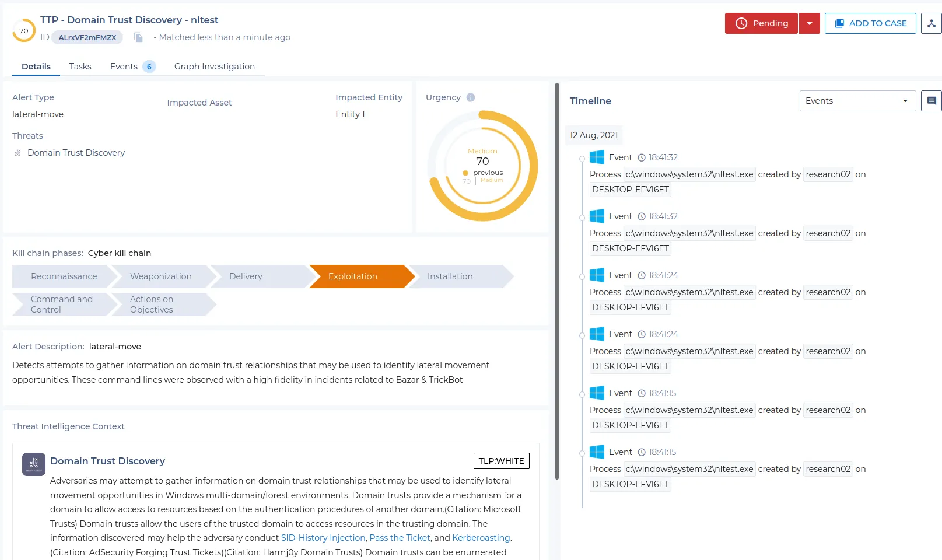The image size is (942, 560).
Task: Copy the alert ID with clipboard icon
Action: pyautogui.click(x=138, y=37)
